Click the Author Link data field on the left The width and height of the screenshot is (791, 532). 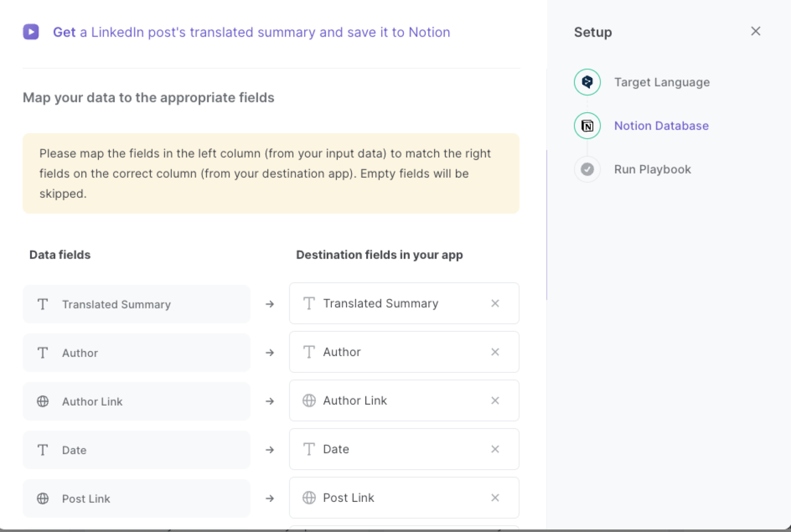point(136,401)
